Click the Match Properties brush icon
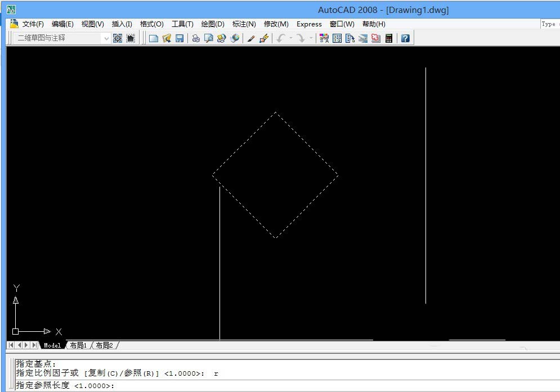This screenshot has width=560, height=392. point(251,38)
